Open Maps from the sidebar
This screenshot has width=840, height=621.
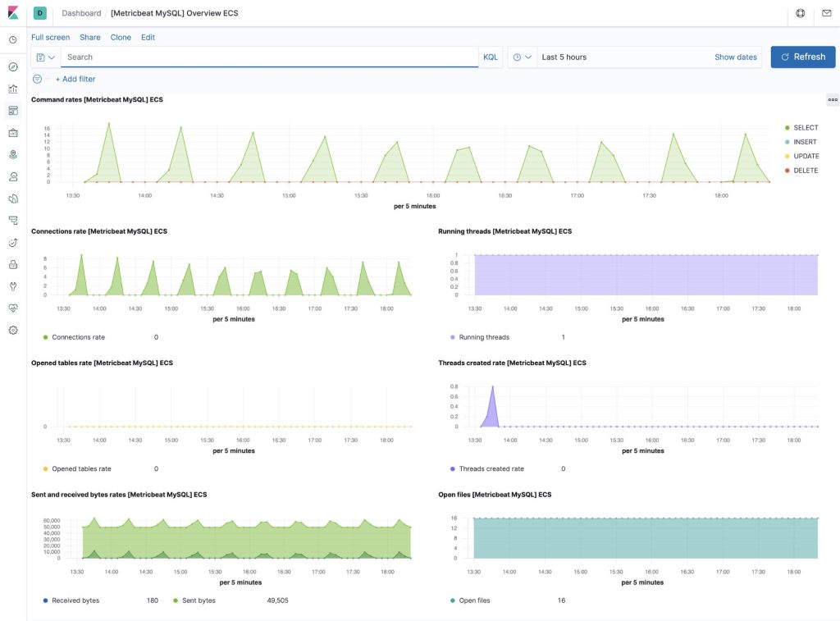click(13, 155)
